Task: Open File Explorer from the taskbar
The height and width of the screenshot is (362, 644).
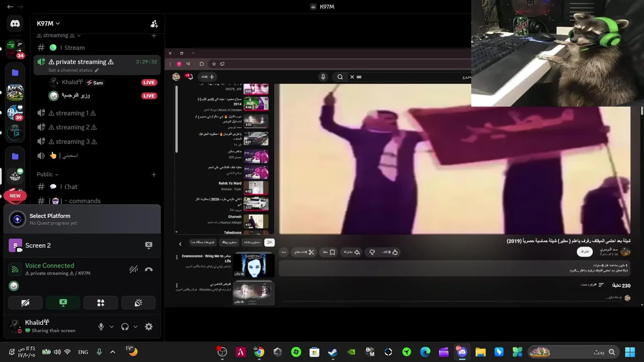Action: pos(480,352)
